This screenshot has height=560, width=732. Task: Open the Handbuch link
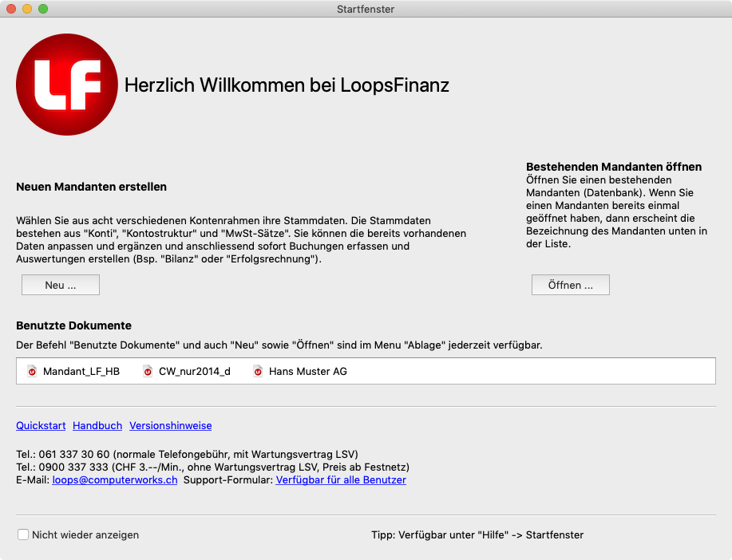[97, 425]
